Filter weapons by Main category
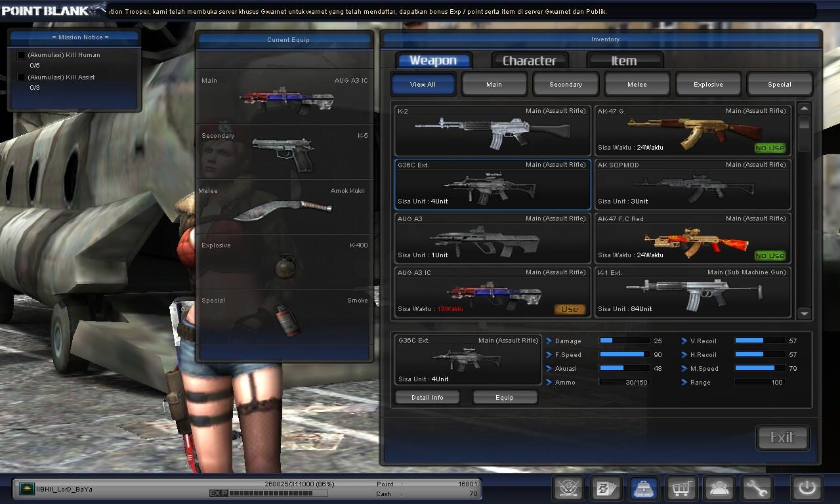840x504 pixels. (x=494, y=84)
